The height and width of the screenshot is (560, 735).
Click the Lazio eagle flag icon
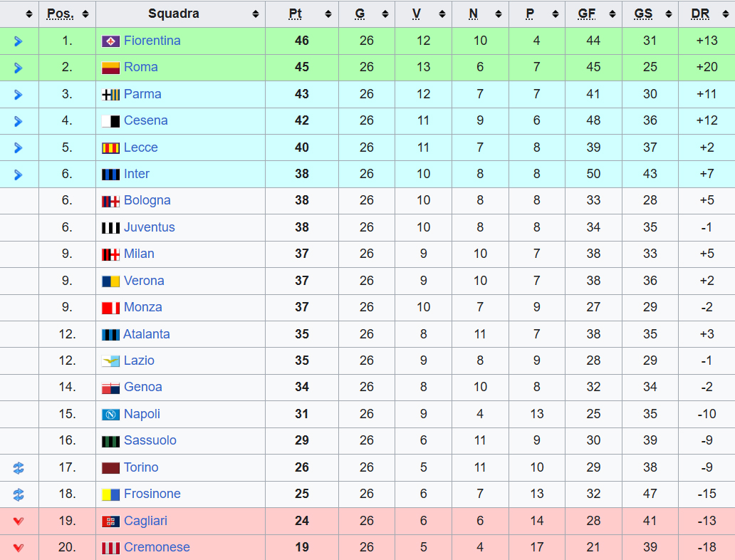click(110, 361)
